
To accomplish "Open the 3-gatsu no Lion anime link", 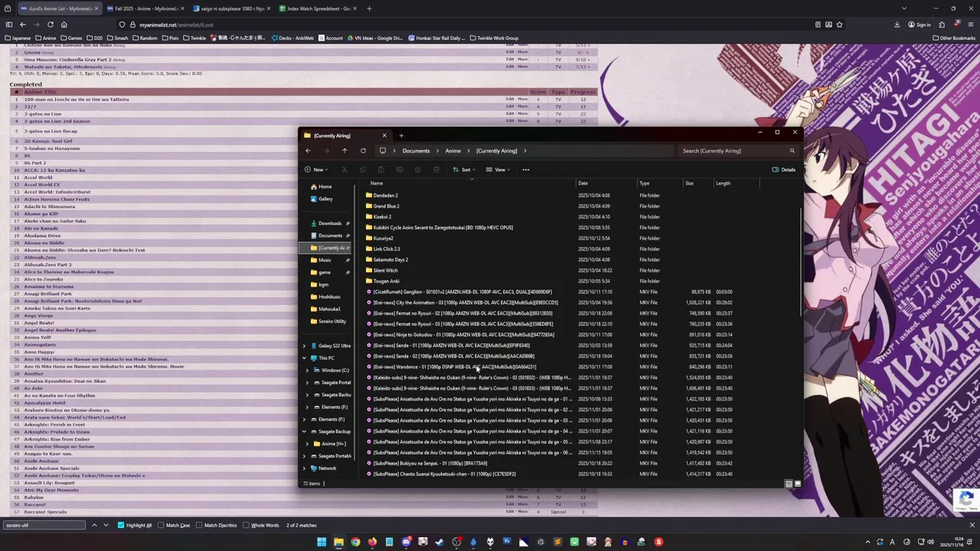I will click(x=42, y=114).
